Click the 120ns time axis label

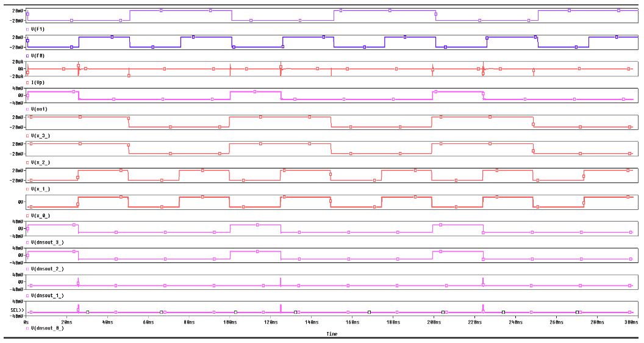coord(271,322)
